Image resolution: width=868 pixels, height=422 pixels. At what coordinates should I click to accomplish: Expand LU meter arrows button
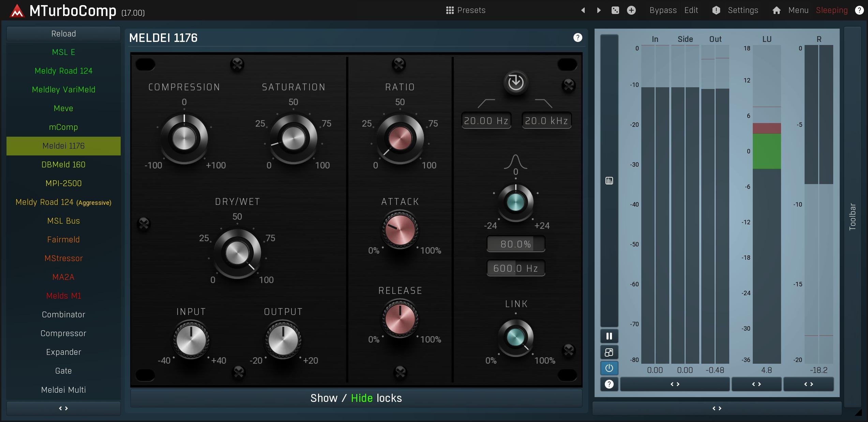coord(756,384)
